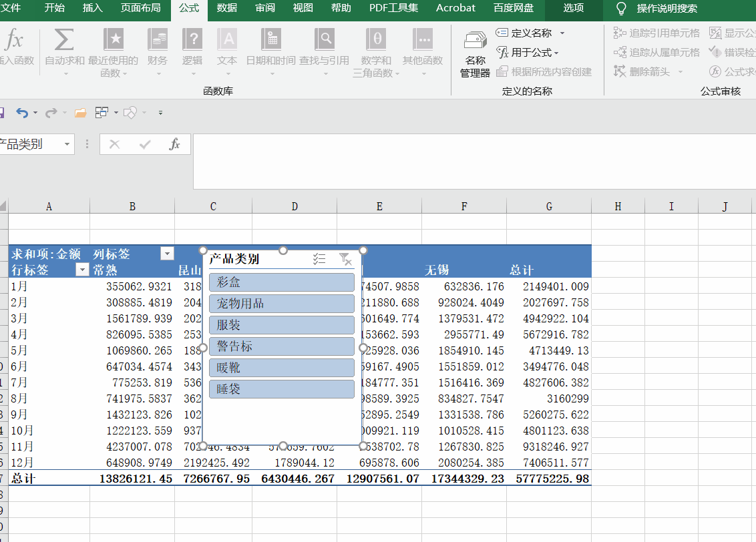
Task: Click the formula bar fx icon
Action: click(174, 144)
